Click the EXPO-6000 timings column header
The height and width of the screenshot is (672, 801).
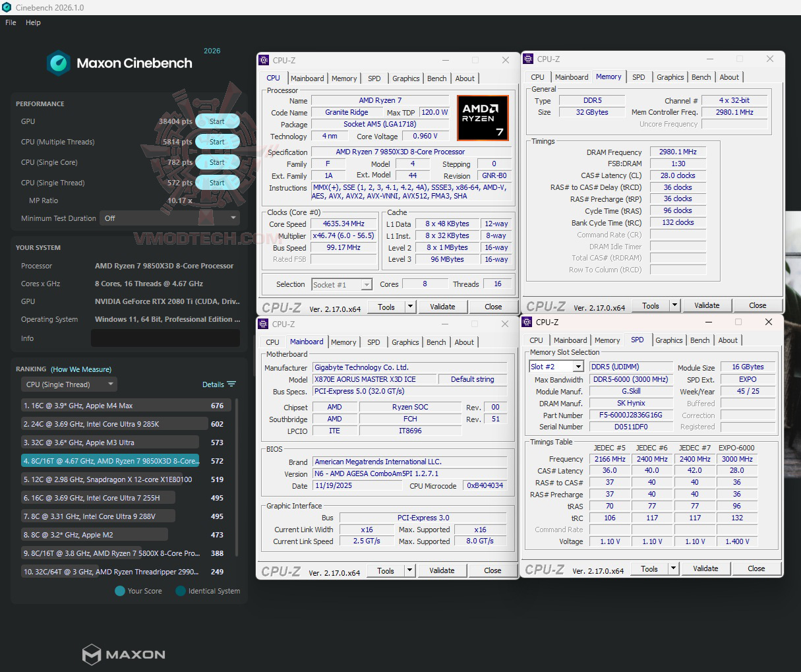[736, 448]
